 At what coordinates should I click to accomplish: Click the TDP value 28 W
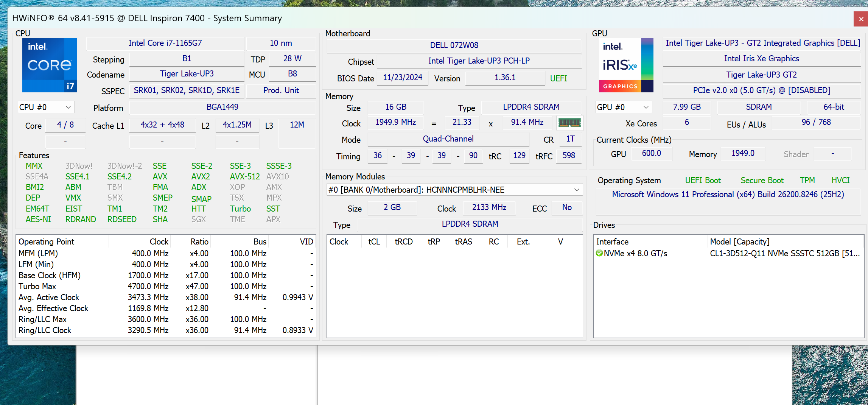click(x=292, y=59)
